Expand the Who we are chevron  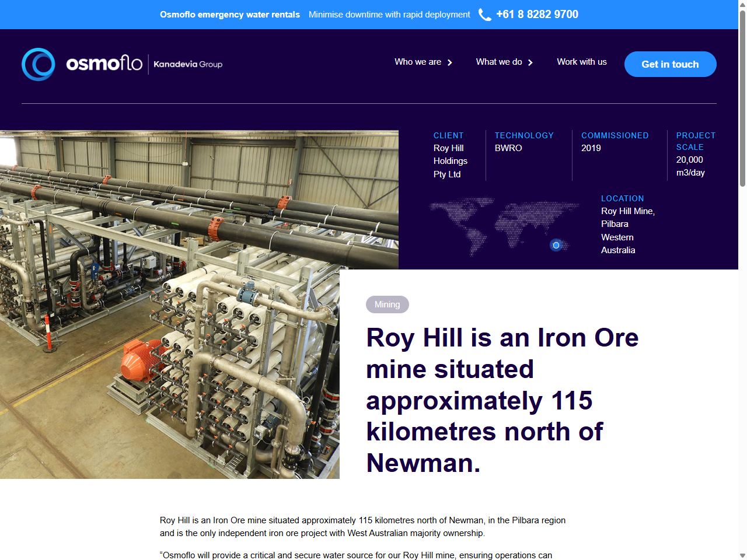coord(450,62)
